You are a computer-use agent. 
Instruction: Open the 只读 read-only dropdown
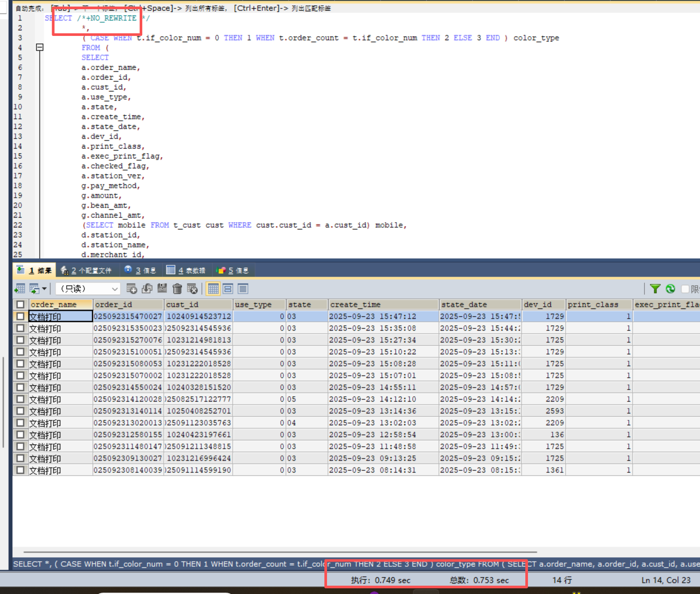(x=88, y=289)
